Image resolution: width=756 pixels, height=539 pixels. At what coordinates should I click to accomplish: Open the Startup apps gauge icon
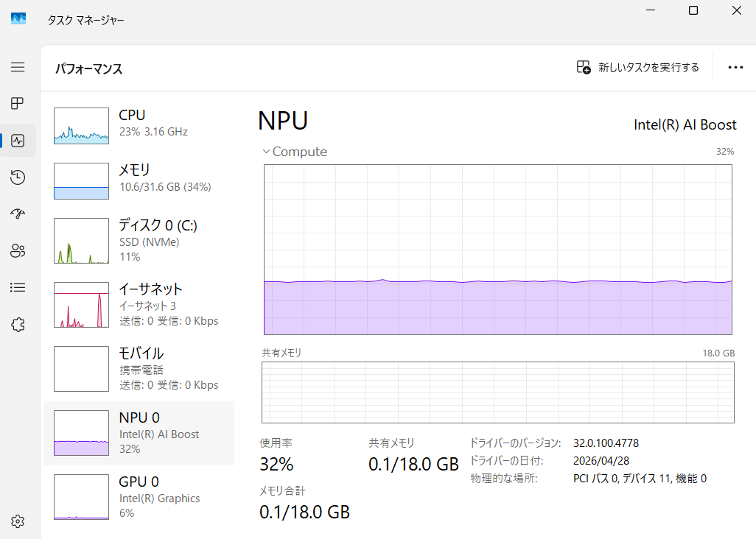18,214
